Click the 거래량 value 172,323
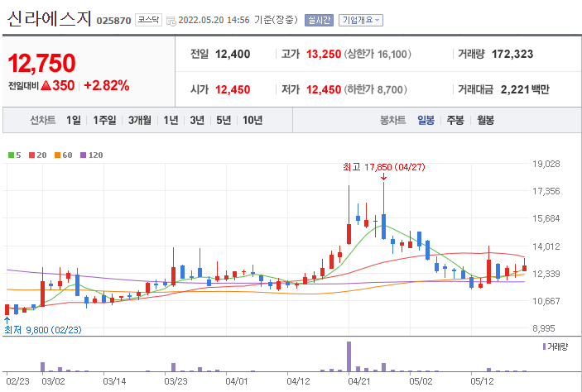The image size is (582, 392). (512, 54)
